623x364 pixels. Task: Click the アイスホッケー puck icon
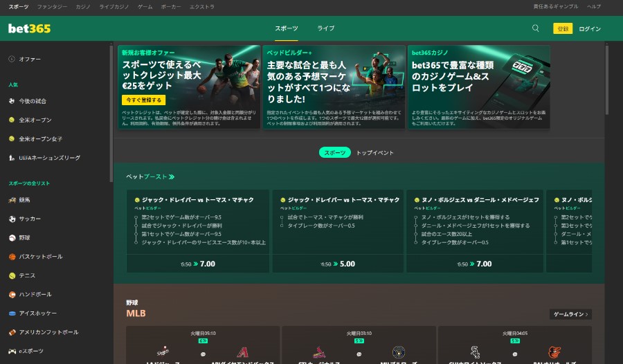[12, 313]
